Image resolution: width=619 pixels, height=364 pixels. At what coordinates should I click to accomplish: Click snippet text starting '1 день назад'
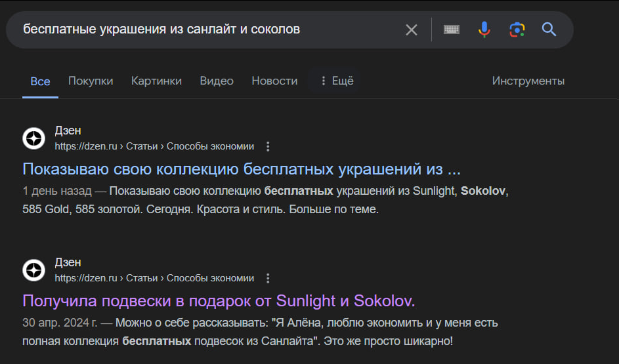click(265, 200)
